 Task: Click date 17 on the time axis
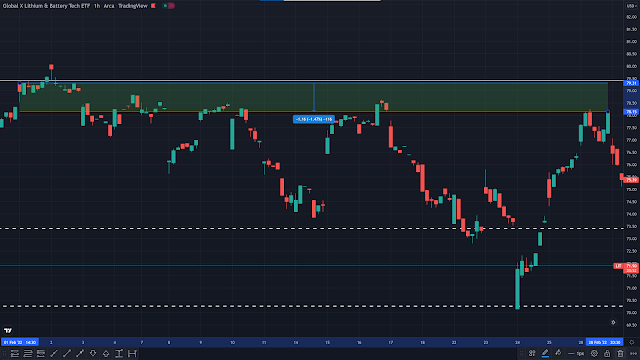[391, 342]
